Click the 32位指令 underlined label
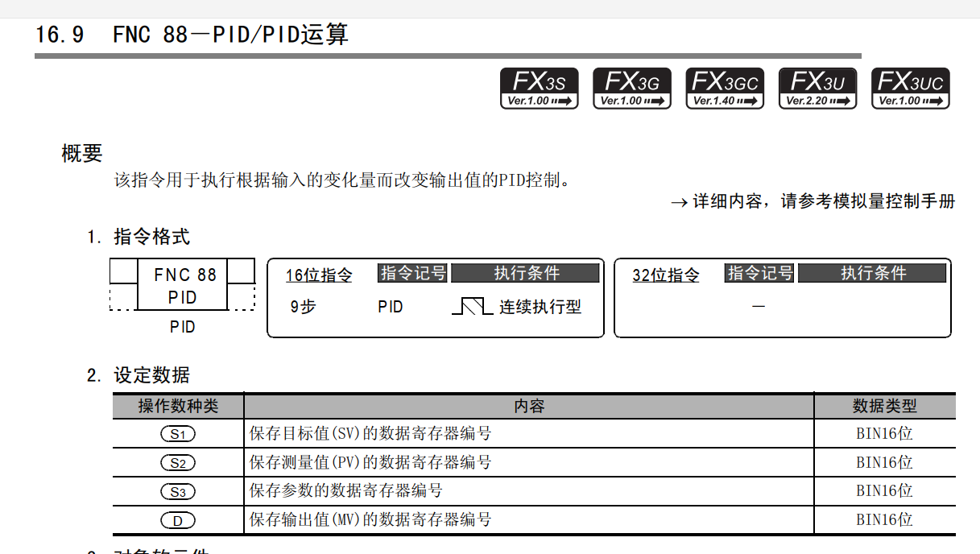Image resolution: width=980 pixels, height=554 pixels. pos(666,275)
